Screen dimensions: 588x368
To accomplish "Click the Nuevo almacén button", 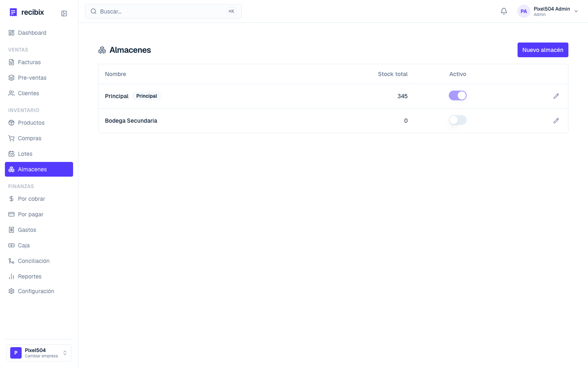I will pyautogui.click(x=543, y=50).
